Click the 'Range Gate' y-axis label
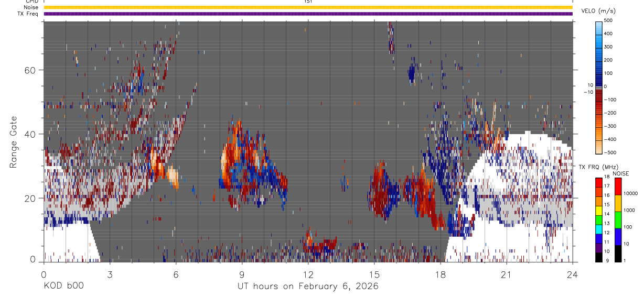The width and height of the screenshot is (644, 297). [14, 141]
